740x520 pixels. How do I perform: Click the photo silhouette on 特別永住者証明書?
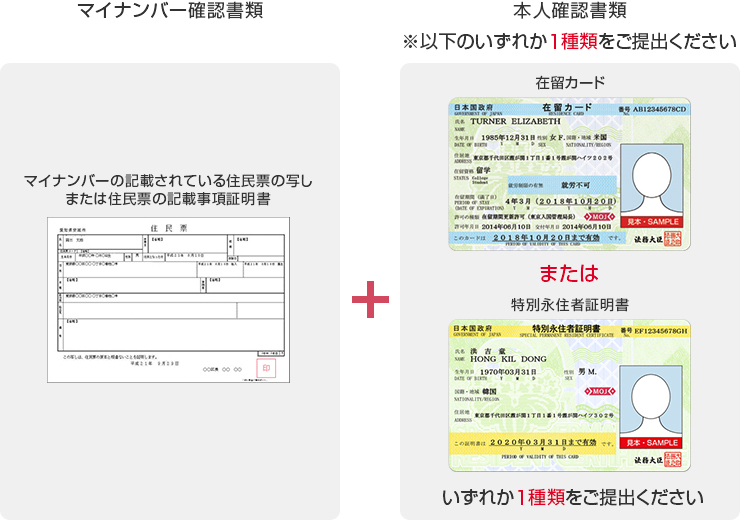651,402
